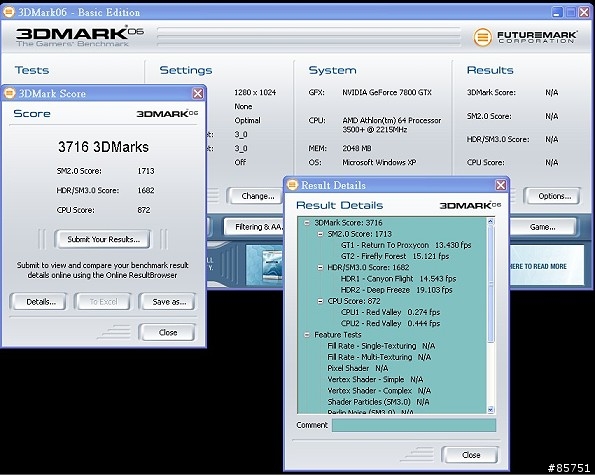Click the banner thumbnail image in main window
Viewport: 595px width, 476px height.
coord(264,265)
